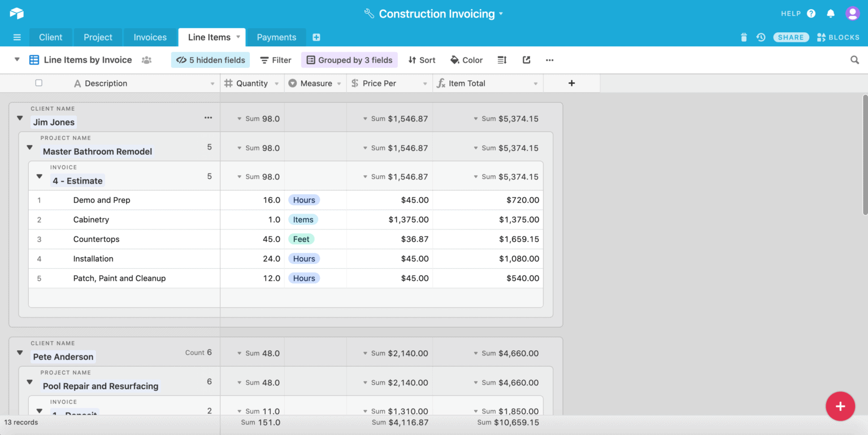Viewport: 868px width, 435px height.
Task: Open Help with the question mark icon
Action: [812, 13]
